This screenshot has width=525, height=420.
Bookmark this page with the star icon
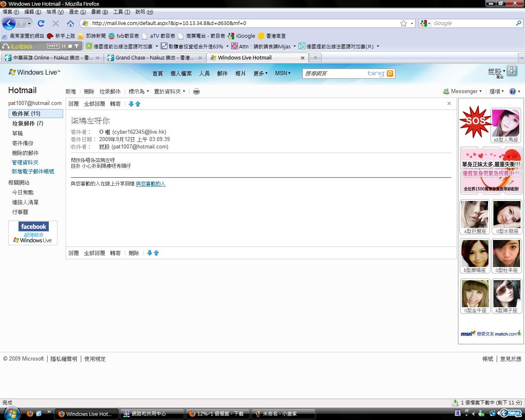click(x=404, y=23)
